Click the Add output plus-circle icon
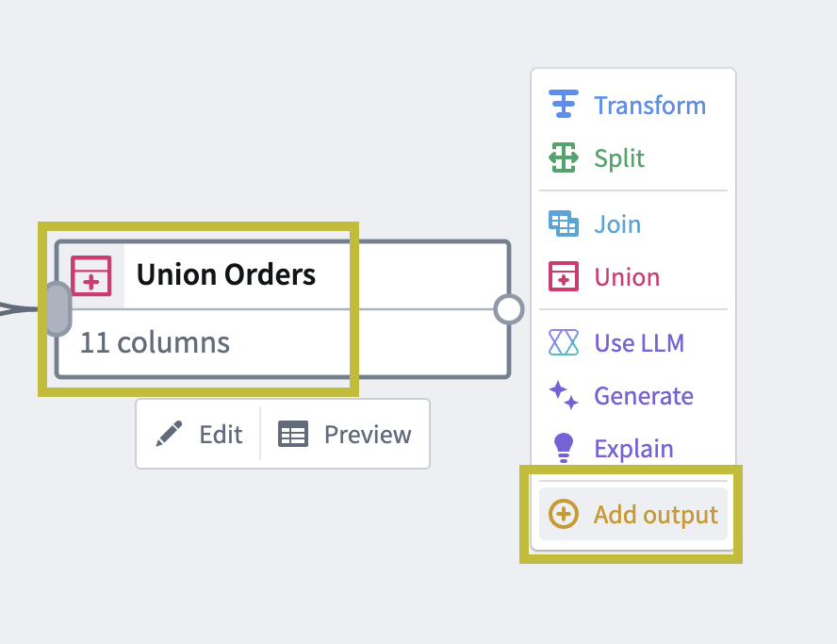The image size is (837, 644). 563,514
